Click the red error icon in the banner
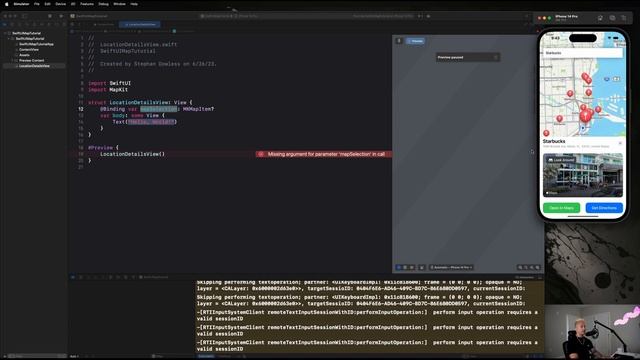This screenshot has height=360, width=640. pos(261,154)
